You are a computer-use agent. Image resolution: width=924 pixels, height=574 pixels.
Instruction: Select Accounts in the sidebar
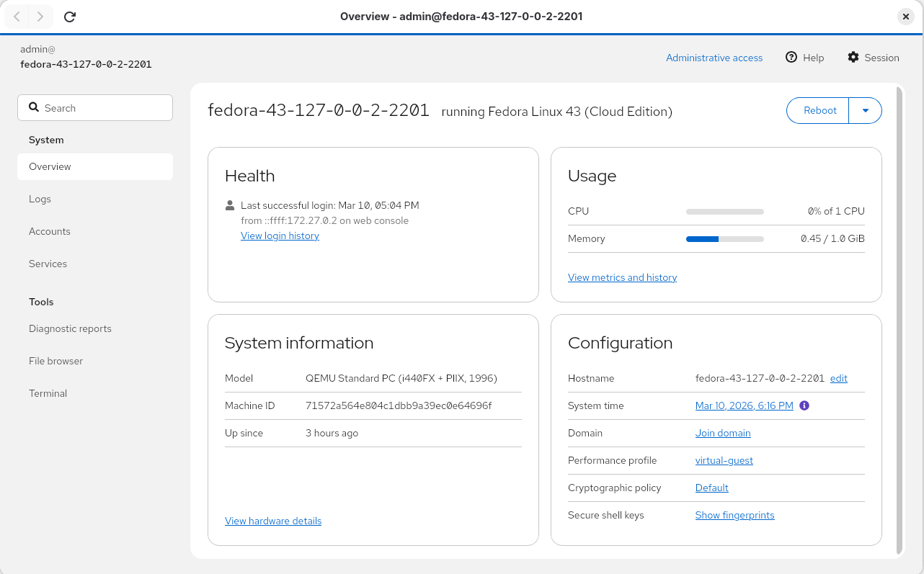point(49,231)
